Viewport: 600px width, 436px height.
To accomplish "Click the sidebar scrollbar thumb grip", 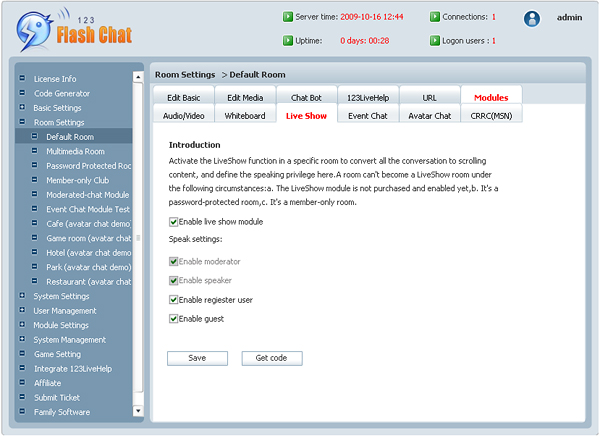I will (x=138, y=238).
